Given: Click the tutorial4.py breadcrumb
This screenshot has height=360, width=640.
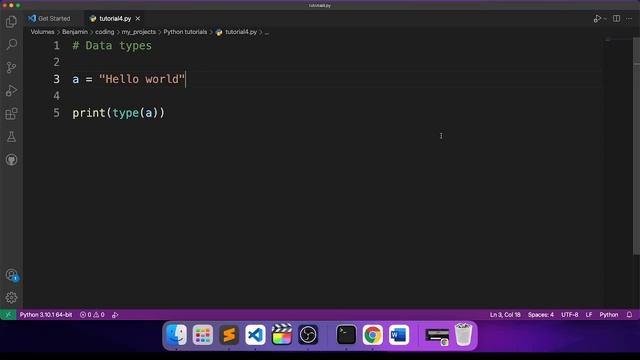Looking at the screenshot, I should (x=236, y=32).
